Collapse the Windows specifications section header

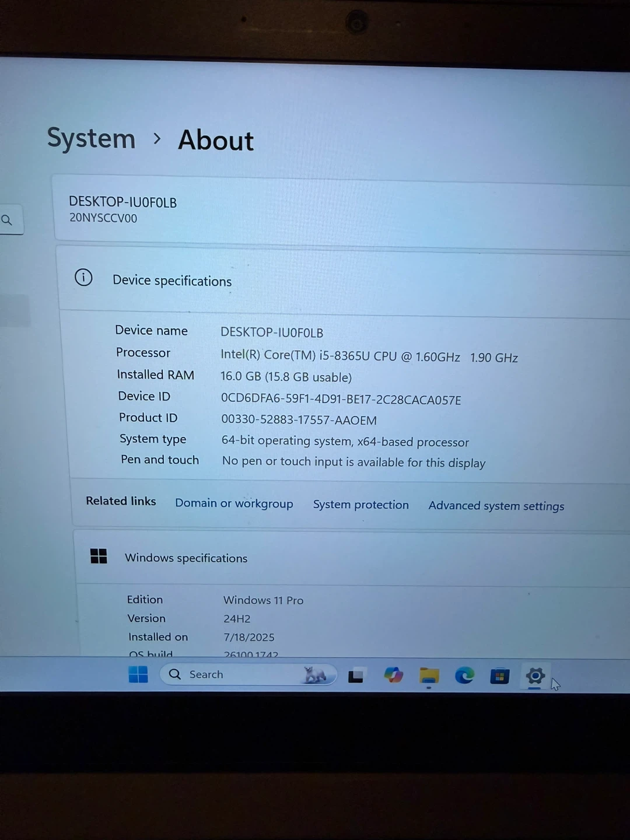tap(351, 558)
